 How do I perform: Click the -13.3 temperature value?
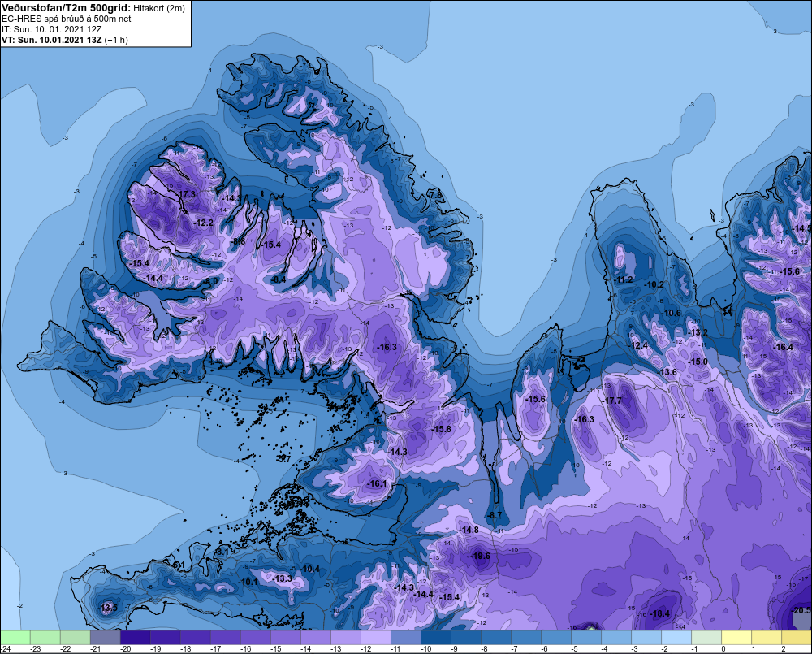283,578
